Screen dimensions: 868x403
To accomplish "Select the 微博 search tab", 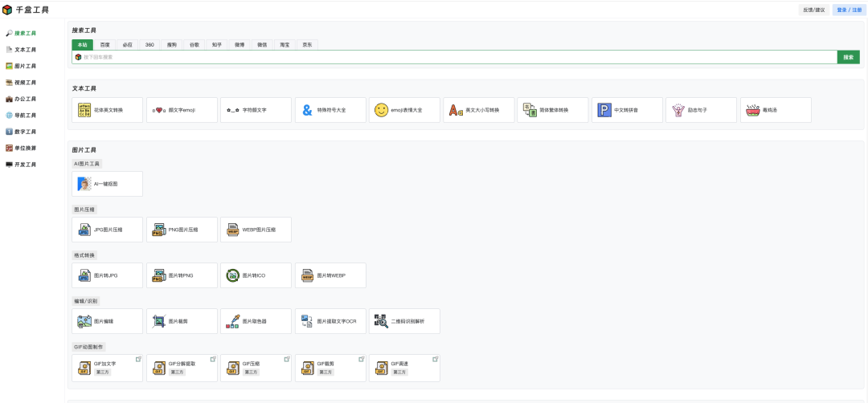I will point(240,45).
